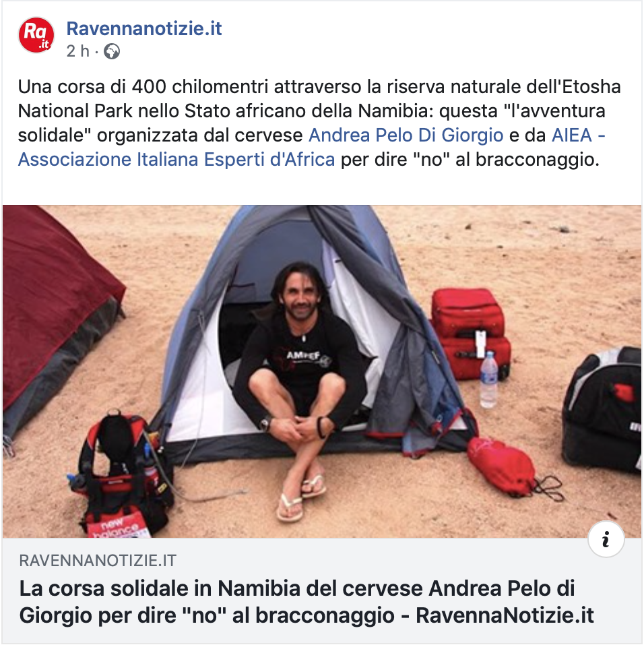Click the globe public audience icon

click(x=111, y=52)
